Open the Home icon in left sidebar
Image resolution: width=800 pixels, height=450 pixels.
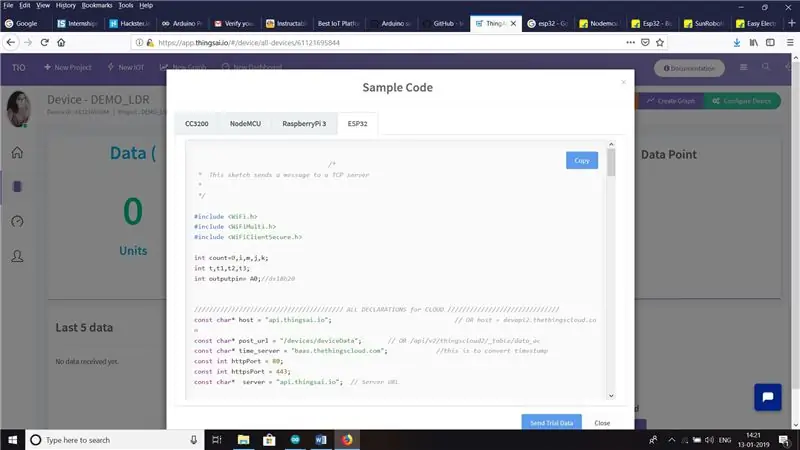pos(17,153)
